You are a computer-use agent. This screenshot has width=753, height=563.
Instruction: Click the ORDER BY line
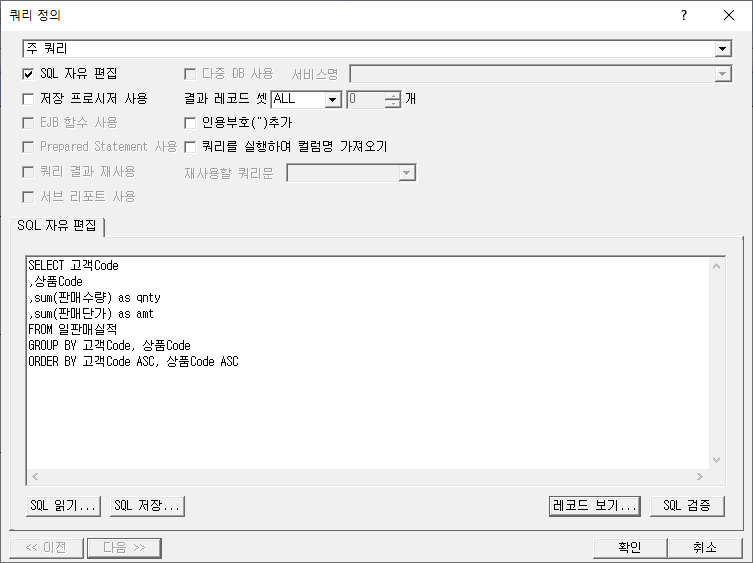pyautogui.click(x=134, y=361)
